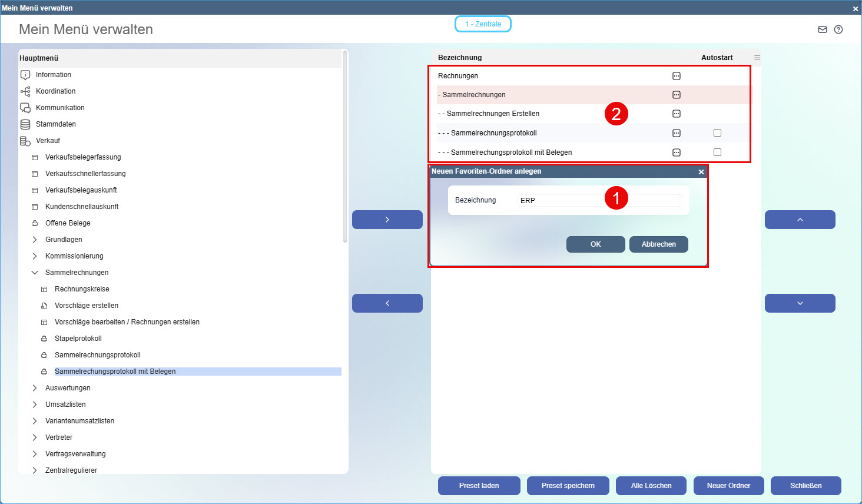Select Stammdaten in the Hauptmenü
862x504 pixels.
click(x=56, y=124)
